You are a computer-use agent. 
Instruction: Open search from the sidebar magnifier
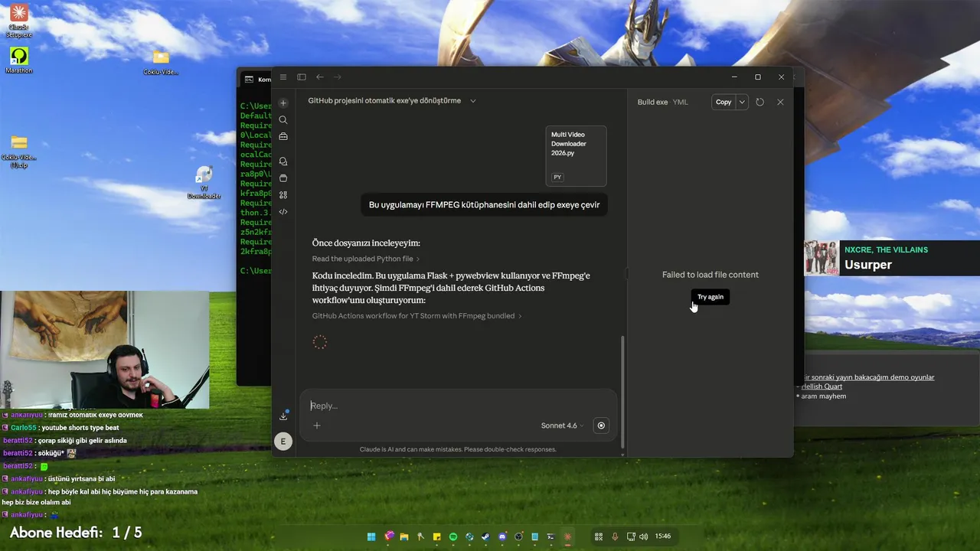click(283, 120)
